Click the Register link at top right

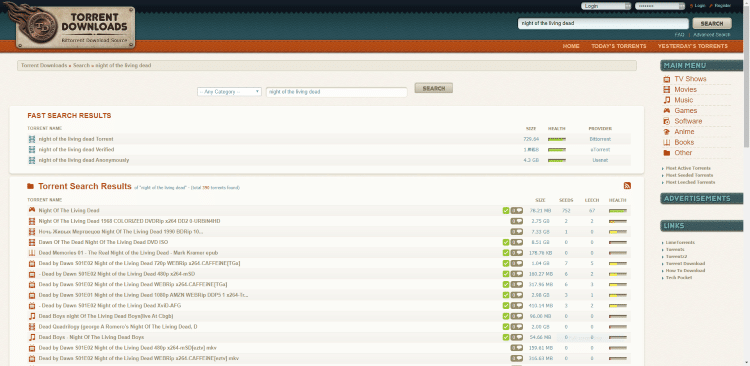tap(722, 6)
